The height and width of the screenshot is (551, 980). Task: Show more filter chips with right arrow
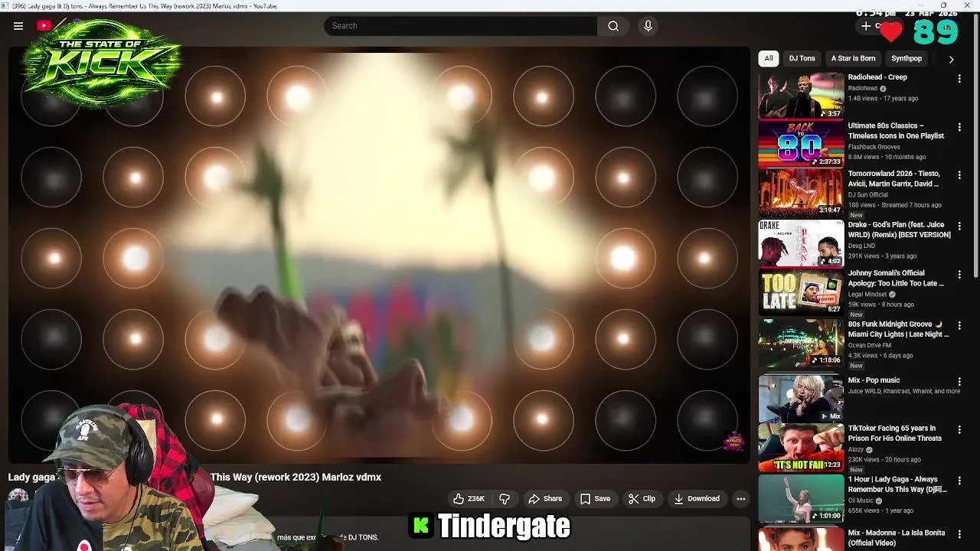(x=951, y=59)
